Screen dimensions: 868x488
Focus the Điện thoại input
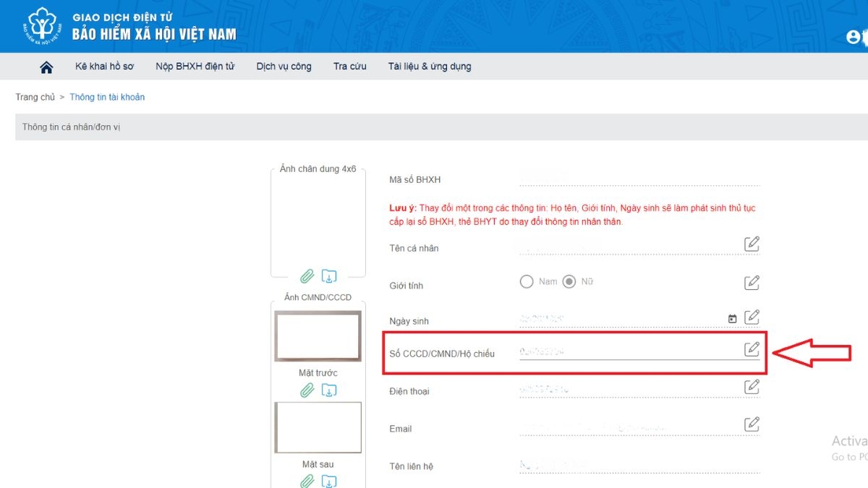(x=629, y=390)
